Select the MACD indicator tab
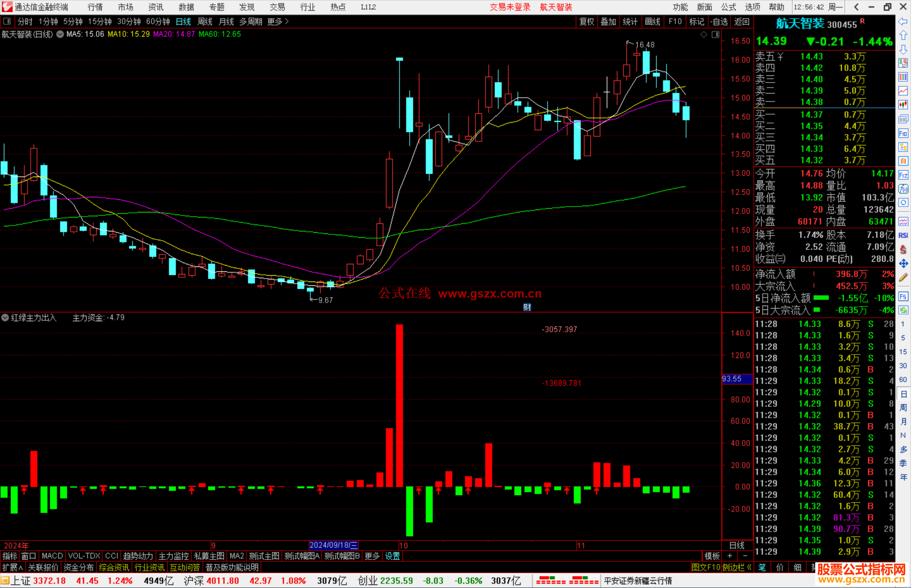Viewport: 911px width, 588px height. (x=52, y=556)
